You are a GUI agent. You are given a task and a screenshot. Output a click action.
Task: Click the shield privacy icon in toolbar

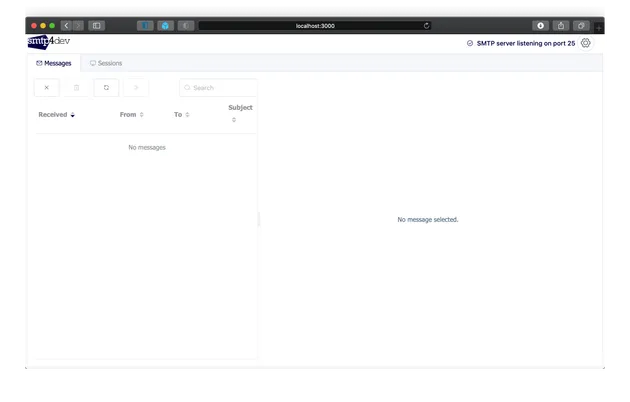click(186, 26)
